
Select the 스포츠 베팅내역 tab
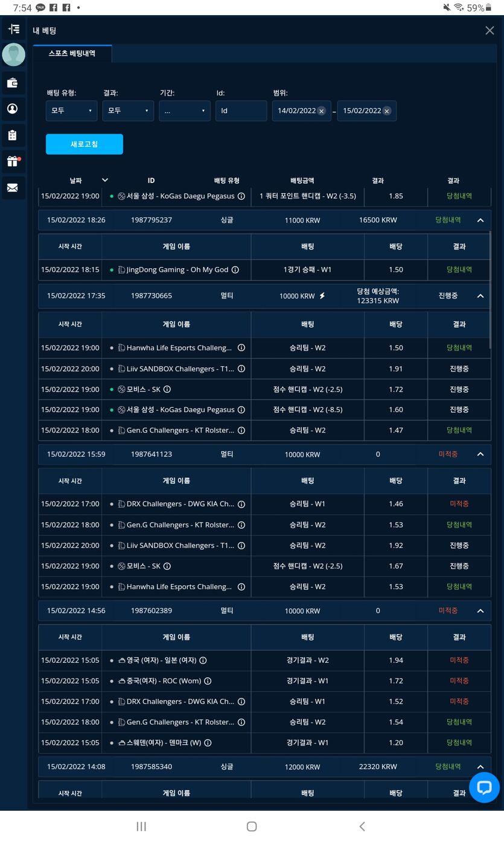coord(72,53)
